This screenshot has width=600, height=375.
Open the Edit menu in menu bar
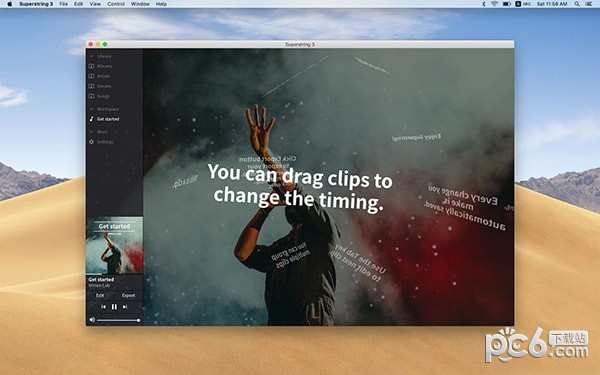pos(78,4)
